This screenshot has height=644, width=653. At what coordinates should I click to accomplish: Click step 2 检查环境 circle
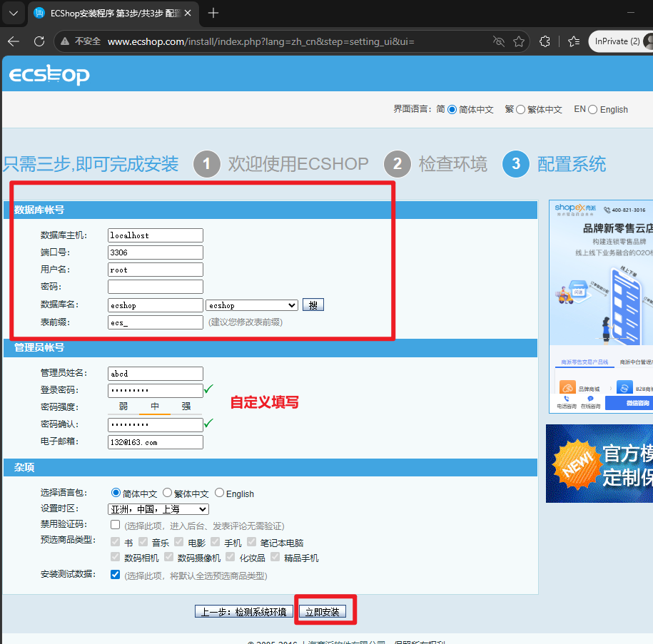(x=398, y=163)
